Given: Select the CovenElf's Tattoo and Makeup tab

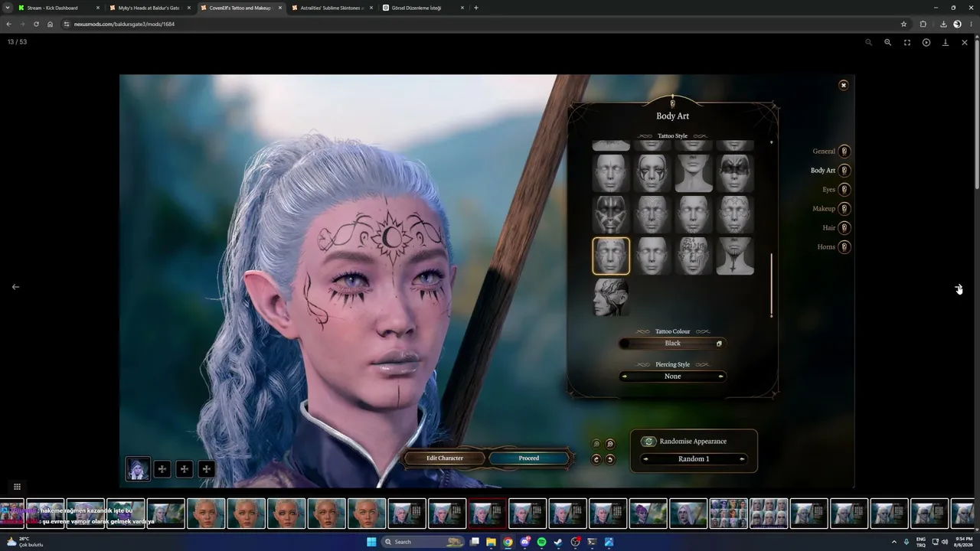Looking at the screenshot, I should [x=241, y=8].
